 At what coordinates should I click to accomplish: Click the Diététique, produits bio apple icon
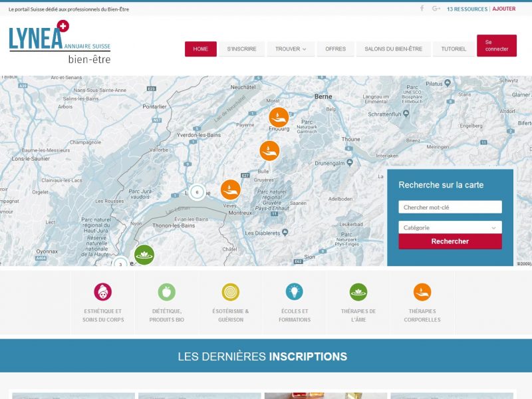(x=167, y=292)
